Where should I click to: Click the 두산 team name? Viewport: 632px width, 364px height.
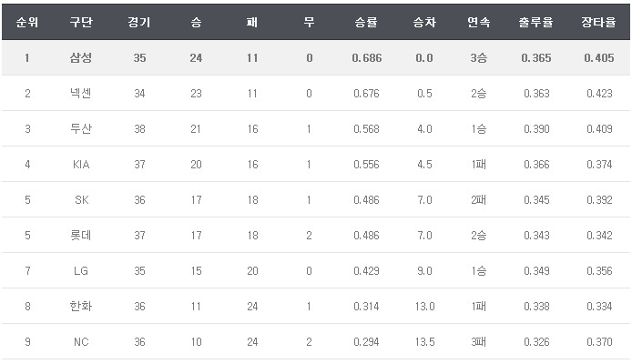(x=80, y=128)
